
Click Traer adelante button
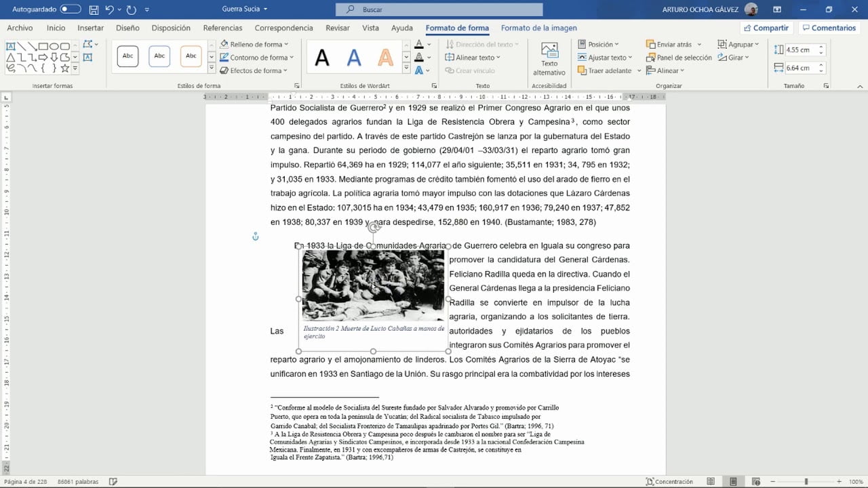(x=605, y=70)
